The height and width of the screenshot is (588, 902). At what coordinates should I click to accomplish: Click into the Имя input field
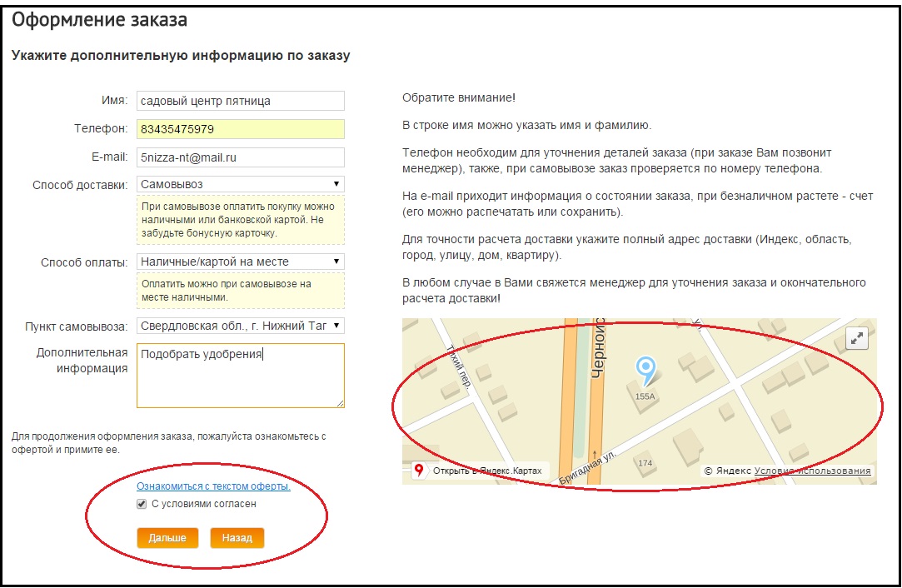(241, 101)
